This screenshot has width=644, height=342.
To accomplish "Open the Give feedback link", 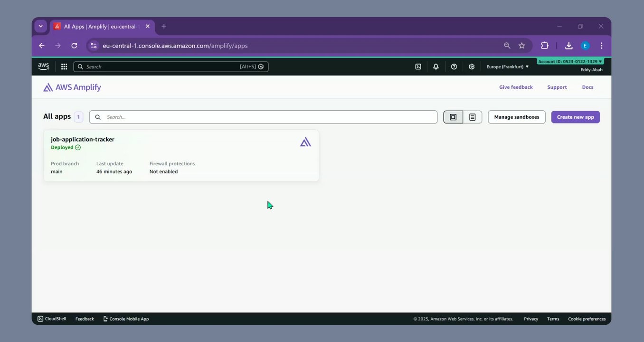I will pos(516,87).
